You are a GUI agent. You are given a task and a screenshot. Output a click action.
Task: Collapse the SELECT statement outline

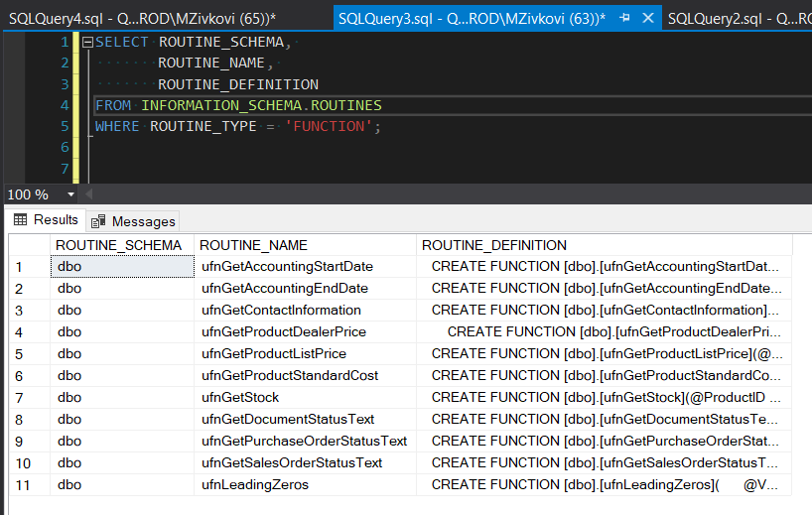coord(87,42)
